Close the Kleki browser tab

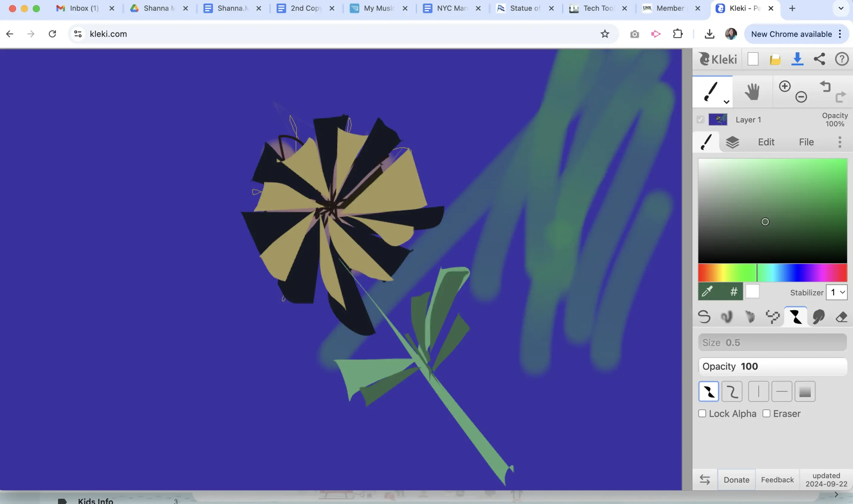click(x=771, y=8)
